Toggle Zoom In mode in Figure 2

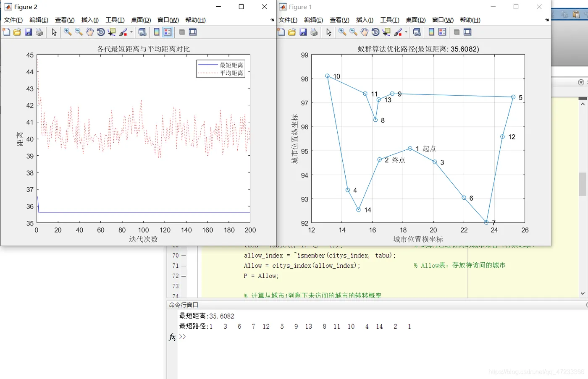68,32
